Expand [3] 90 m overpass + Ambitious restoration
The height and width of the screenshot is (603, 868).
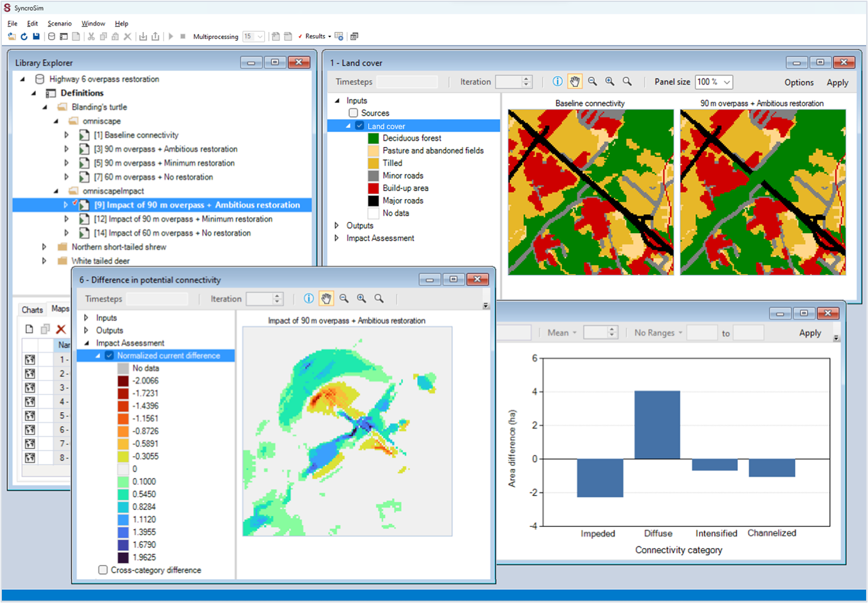pyautogui.click(x=67, y=149)
